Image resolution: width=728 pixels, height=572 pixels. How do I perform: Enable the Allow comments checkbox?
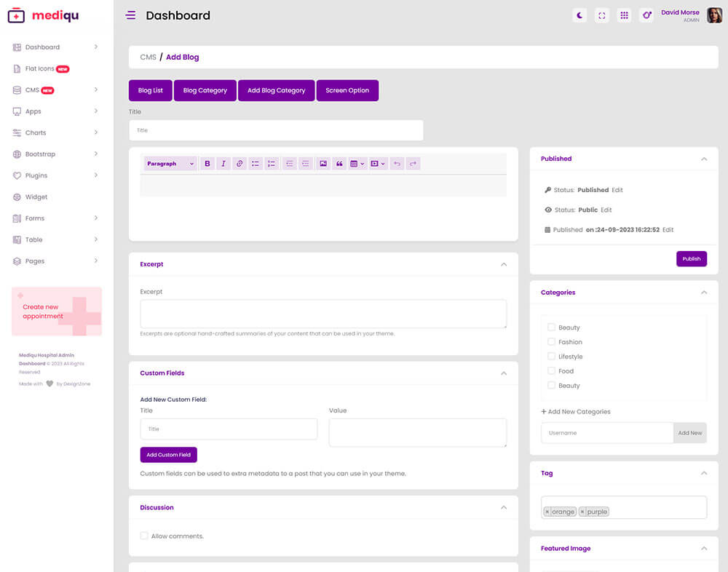coord(144,536)
